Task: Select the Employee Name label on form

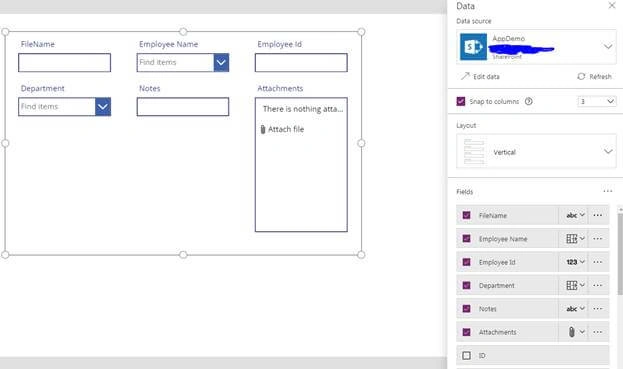Action: tap(168, 44)
